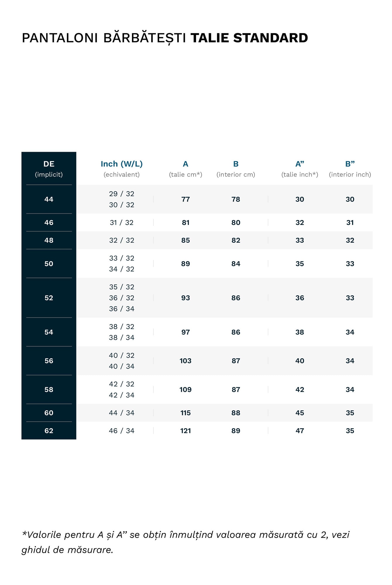Click the 46 / 34 inch equivalent cell
392x585 pixels.
click(121, 431)
